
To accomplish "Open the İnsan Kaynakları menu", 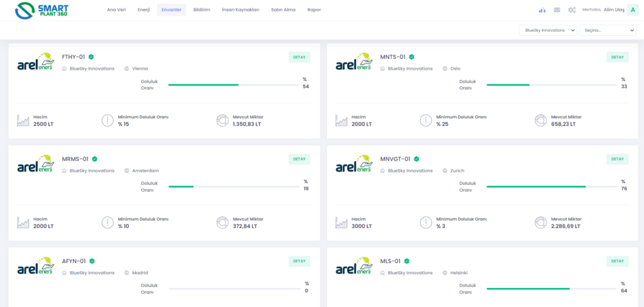I will [240, 10].
